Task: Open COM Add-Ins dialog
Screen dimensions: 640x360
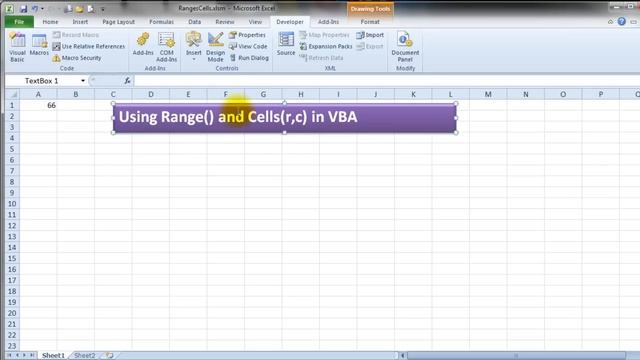Action: [167, 47]
